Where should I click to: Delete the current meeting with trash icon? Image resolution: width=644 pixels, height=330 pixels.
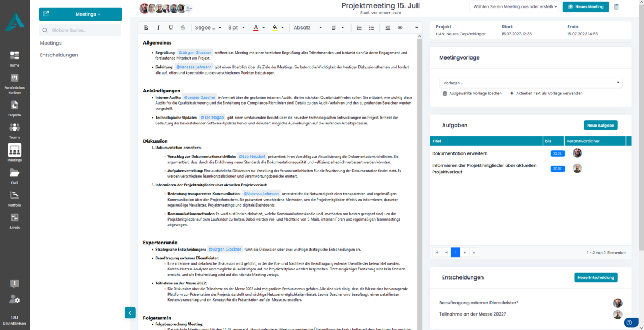pos(616,7)
